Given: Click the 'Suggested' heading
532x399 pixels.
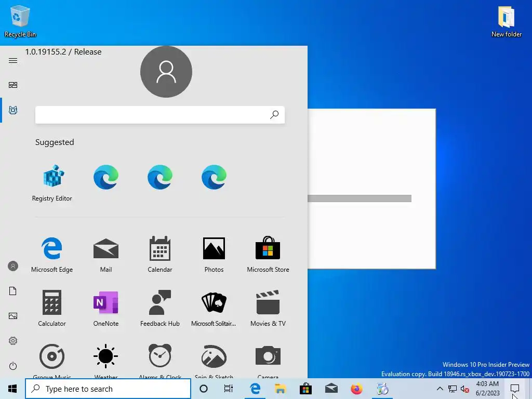Looking at the screenshot, I should coord(55,142).
